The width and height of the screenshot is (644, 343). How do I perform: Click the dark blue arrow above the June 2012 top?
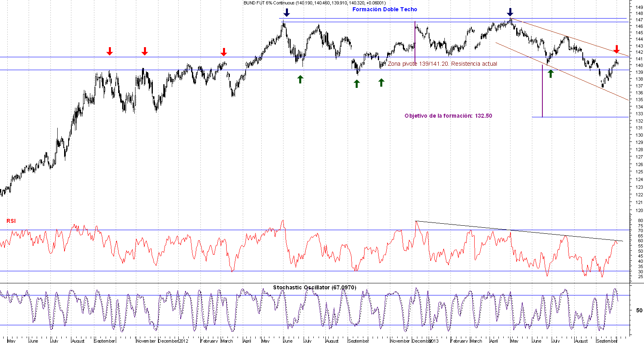pos(286,12)
